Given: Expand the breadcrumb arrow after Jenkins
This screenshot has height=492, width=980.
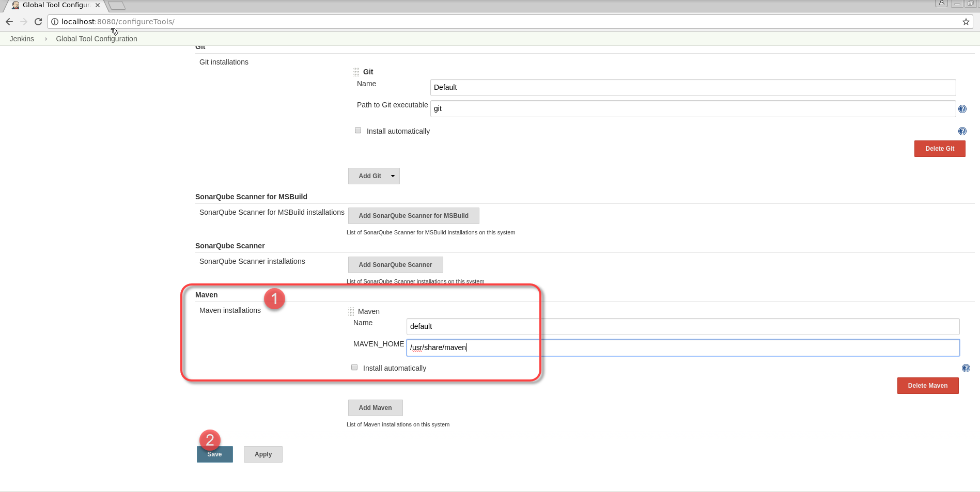Looking at the screenshot, I should point(46,39).
